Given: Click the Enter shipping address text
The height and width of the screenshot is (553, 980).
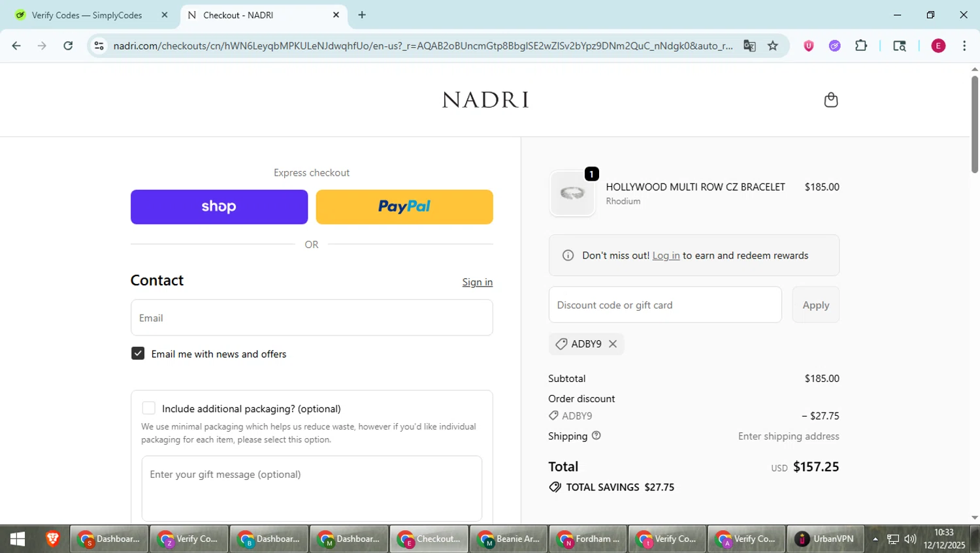Looking at the screenshot, I should pos(789,436).
